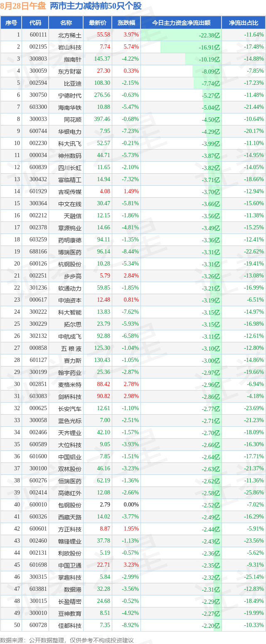The height and width of the screenshot is (644, 266).
Task: Click stock code 603300
Action: click(x=38, y=107)
